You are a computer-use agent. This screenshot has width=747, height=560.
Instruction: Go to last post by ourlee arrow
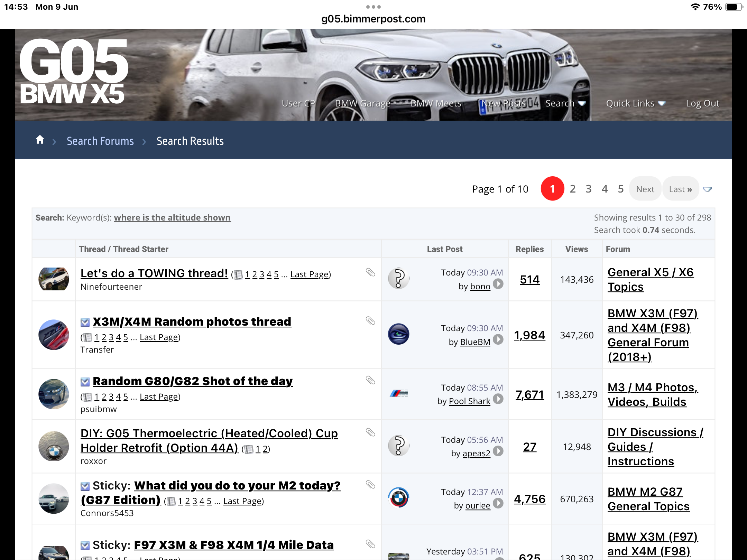[x=498, y=503]
